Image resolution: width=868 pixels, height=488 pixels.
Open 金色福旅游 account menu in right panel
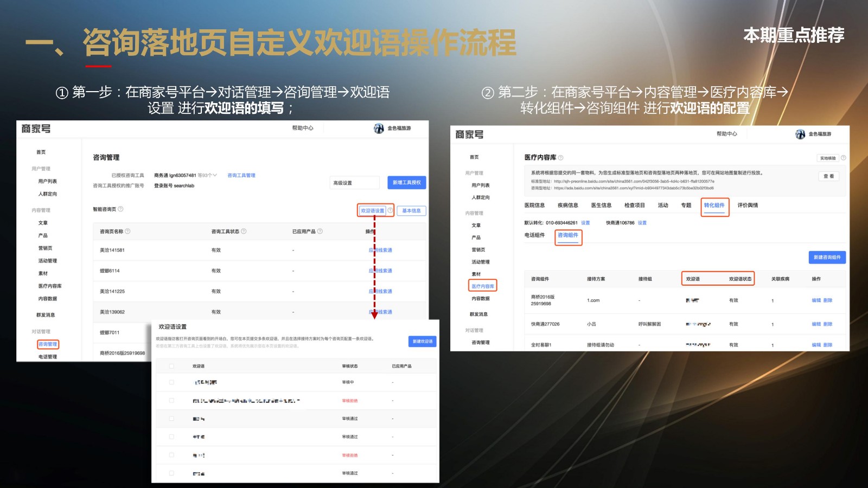[819, 134]
